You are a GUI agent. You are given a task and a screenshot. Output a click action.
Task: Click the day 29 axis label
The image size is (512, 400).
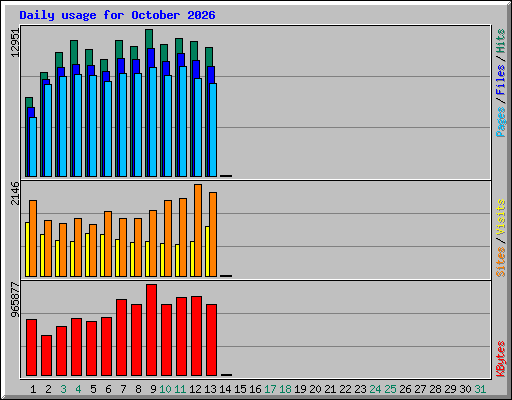coord(450,389)
